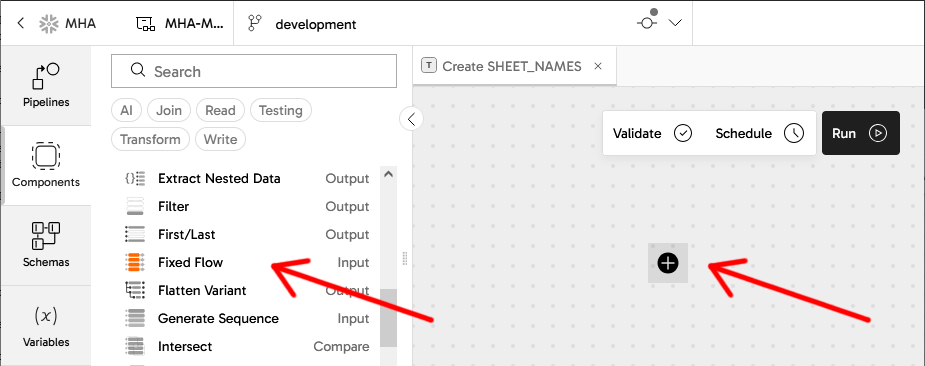Collapse the components side panel
Viewport: 925px width, 366px height.
[x=411, y=119]
